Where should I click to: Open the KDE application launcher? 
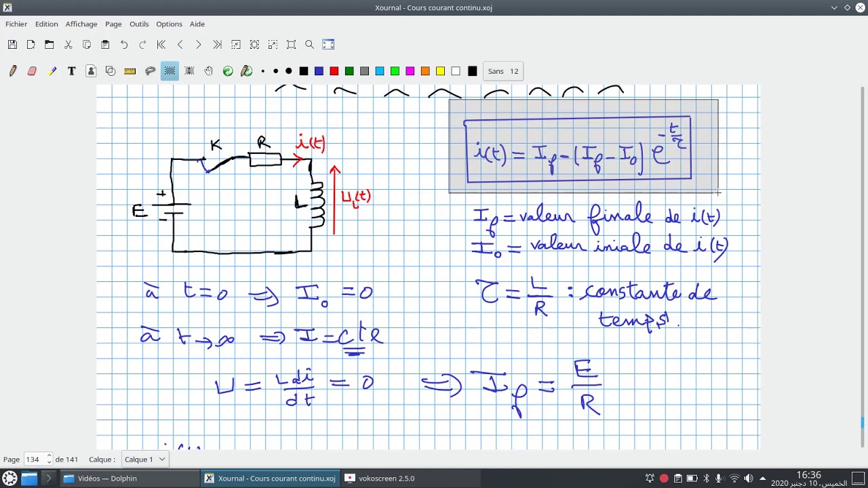click(9, 479)
